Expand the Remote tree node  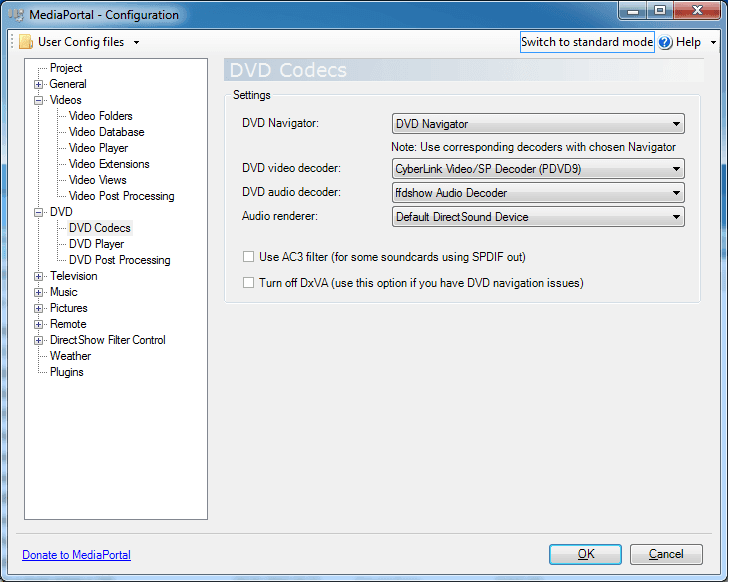point(39,324)
